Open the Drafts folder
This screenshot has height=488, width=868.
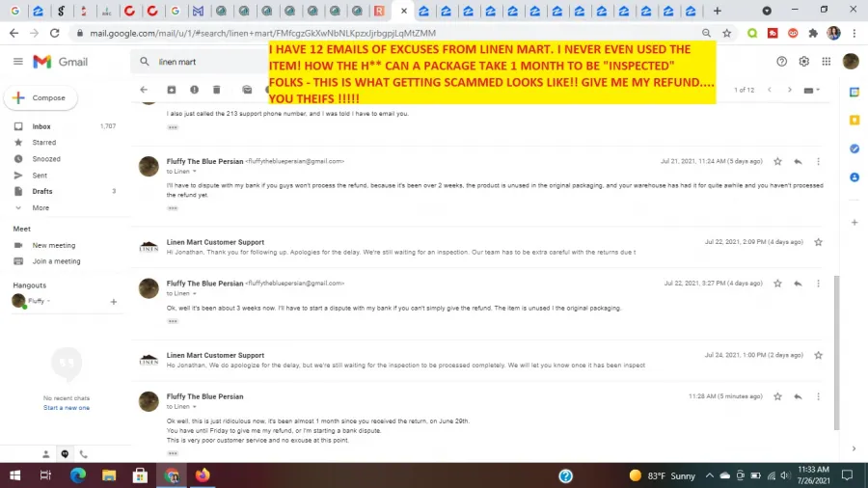[x=42, y=191]
